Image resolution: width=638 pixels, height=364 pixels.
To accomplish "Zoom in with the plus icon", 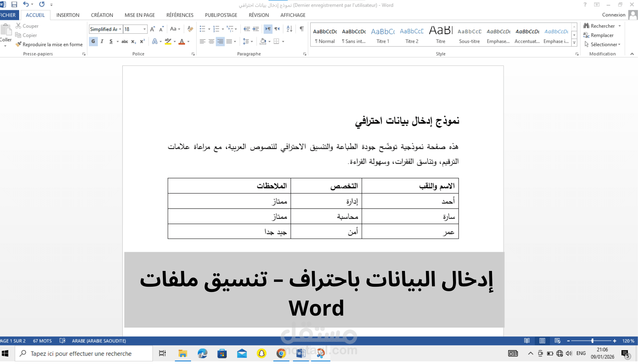I will point(614,341).
